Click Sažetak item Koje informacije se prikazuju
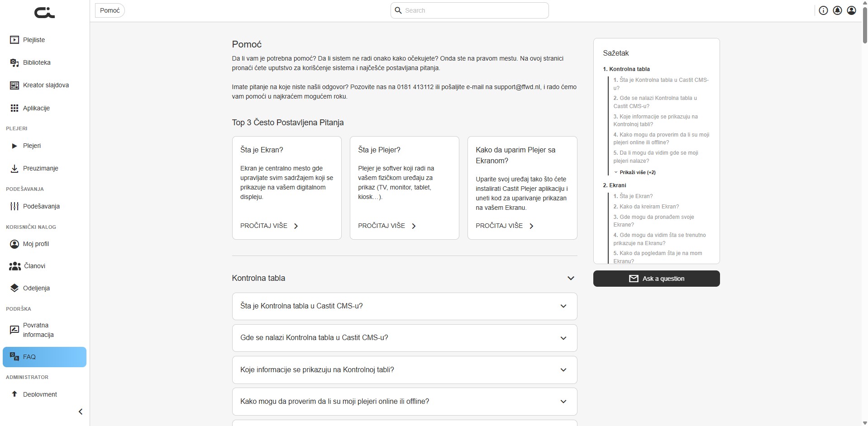 tap(656, 120)
